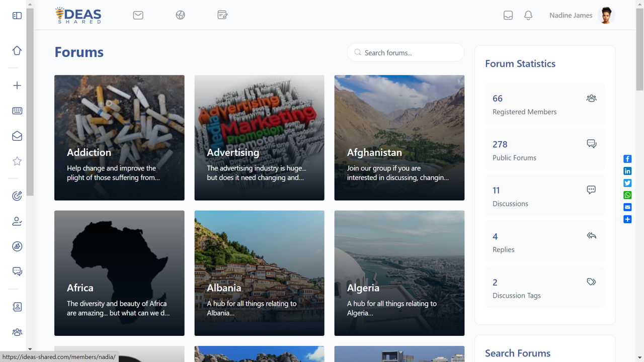Screen dimensions: 644x362
Task: Click the 278 Public Forums stat
Action: click(x=545, y=149)
